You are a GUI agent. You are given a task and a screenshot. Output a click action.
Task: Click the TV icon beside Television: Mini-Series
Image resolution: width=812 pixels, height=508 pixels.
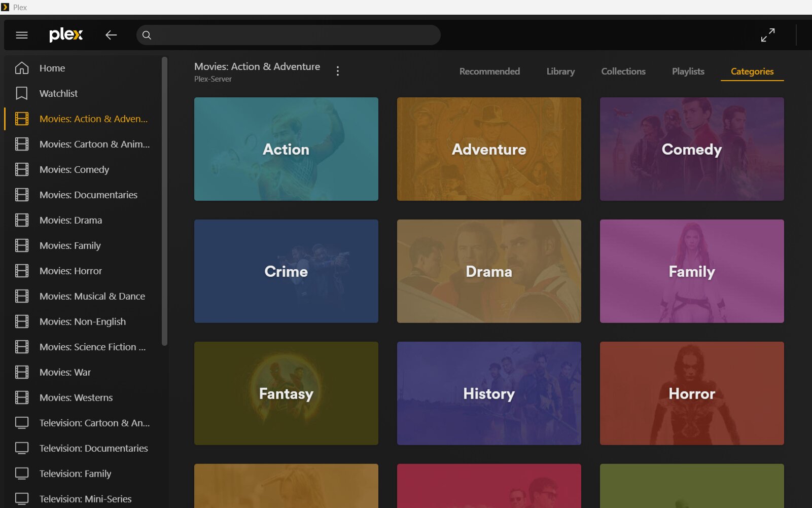(x=22, y=499)
